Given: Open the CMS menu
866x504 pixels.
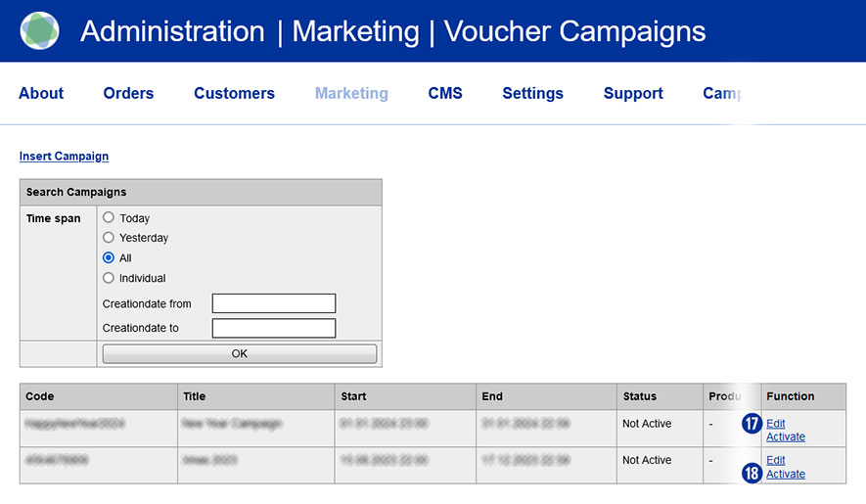Looking at the screenshot, I should coord(445,94).
